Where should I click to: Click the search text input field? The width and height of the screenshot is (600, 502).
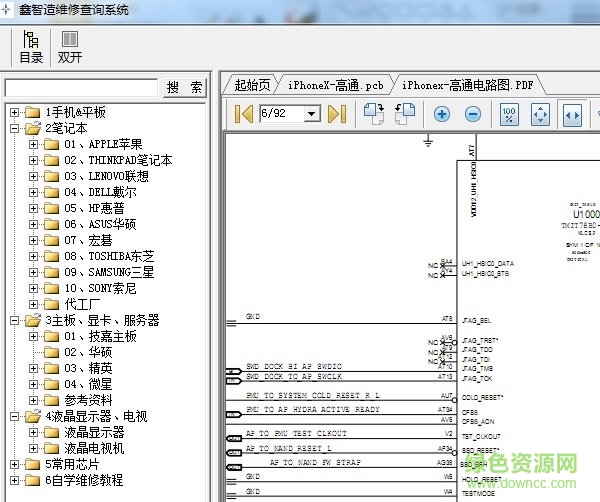pos(81,88)
